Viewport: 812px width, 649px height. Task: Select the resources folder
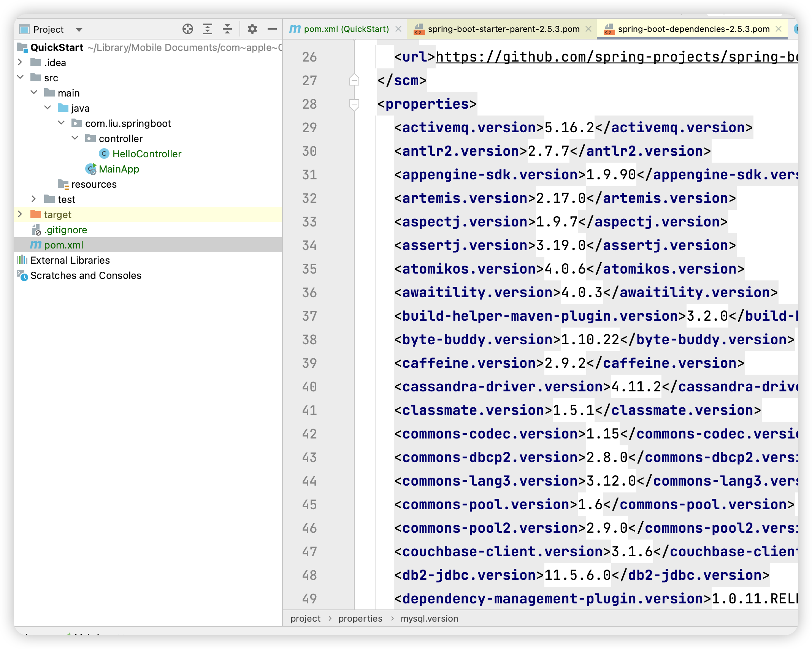tap(94, 184)
